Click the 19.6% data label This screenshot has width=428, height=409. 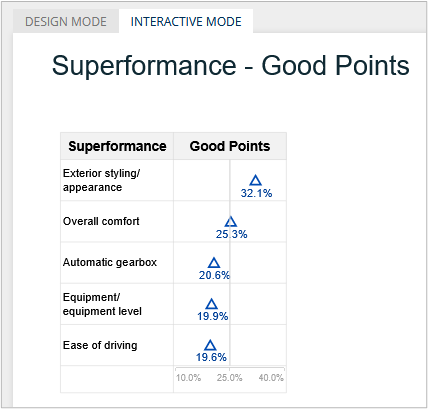(211, 357)
